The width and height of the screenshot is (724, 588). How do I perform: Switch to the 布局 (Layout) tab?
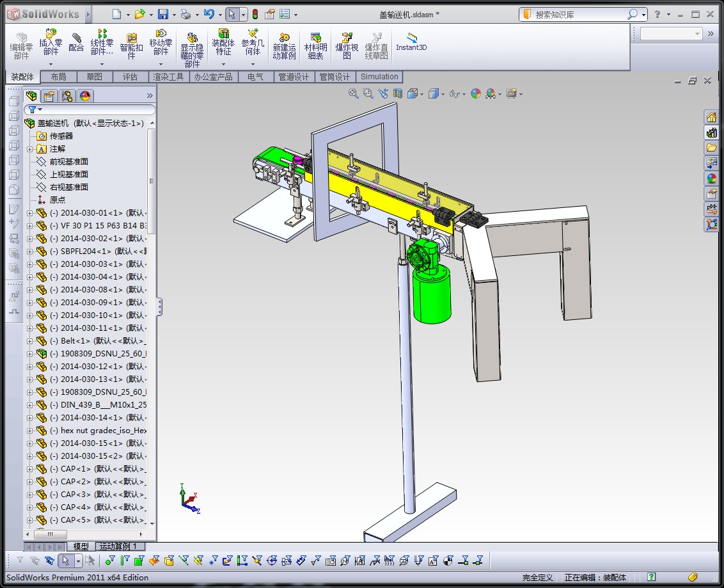pos(59,77)
